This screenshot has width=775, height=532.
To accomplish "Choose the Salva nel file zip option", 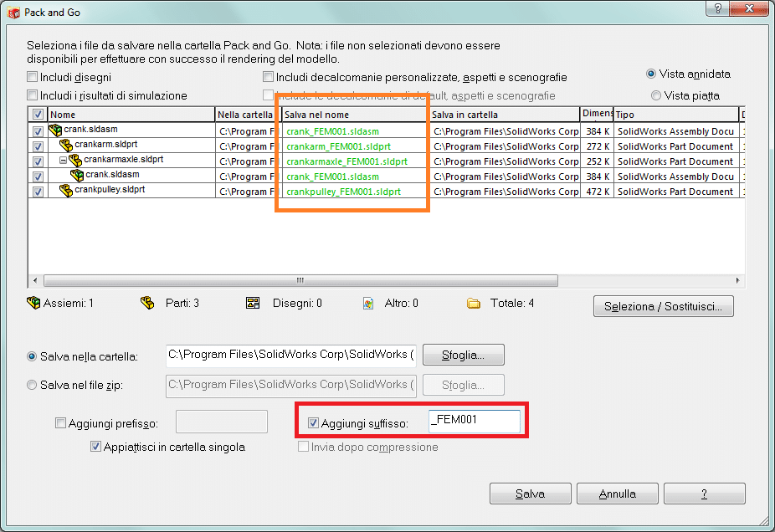I will (33, 385).
